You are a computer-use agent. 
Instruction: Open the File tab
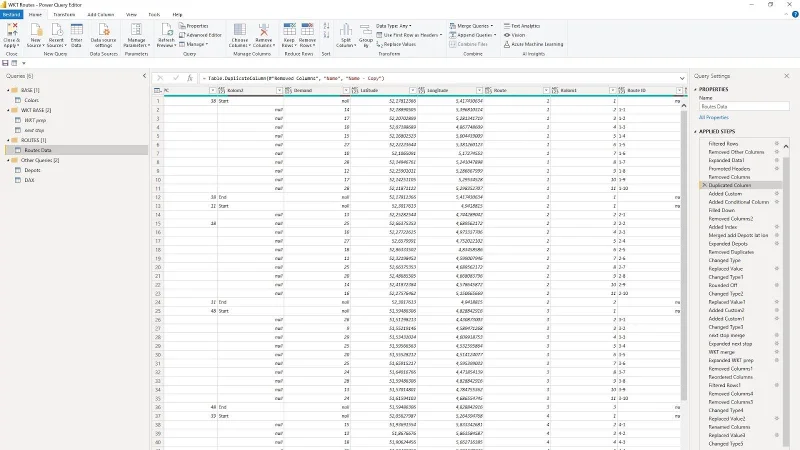[11, 14]
